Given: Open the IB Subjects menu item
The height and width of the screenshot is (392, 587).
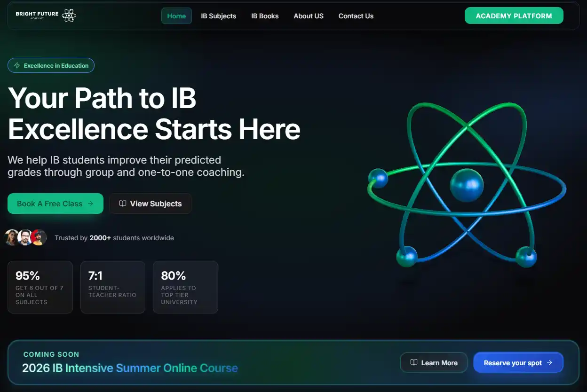Looking at the screenshot, I should (x=218, y=16).
